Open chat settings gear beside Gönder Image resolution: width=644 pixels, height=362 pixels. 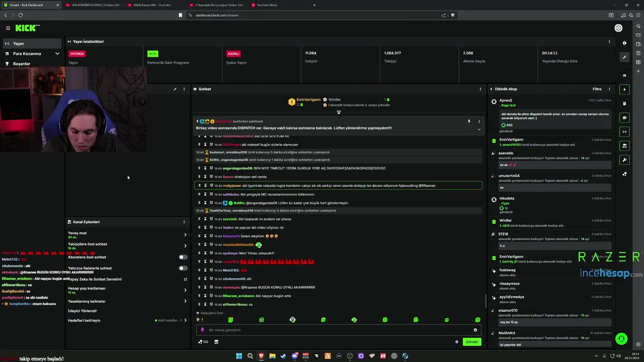coord(457,342)
